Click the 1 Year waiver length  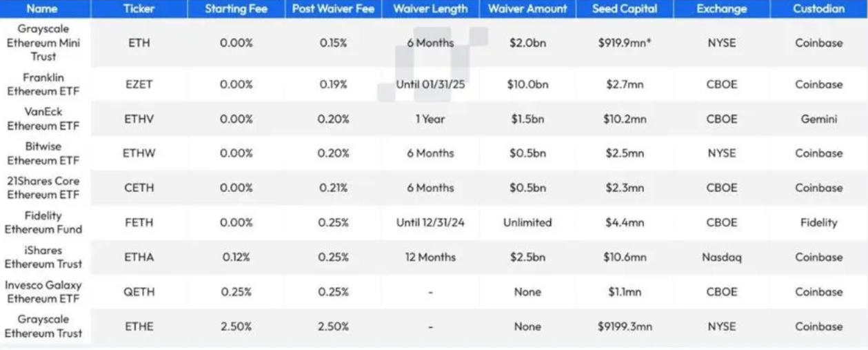pyautogui.click(x=430, y=119)
